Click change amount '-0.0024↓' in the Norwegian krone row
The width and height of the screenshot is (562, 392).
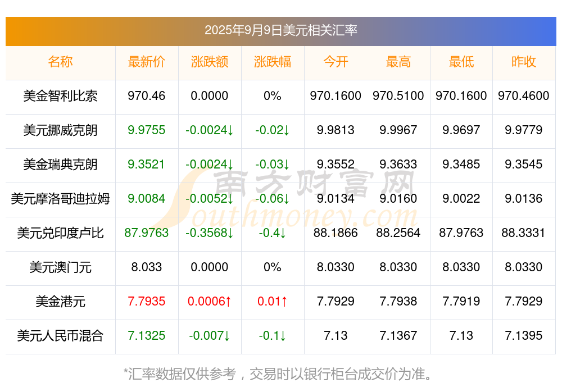209,130
